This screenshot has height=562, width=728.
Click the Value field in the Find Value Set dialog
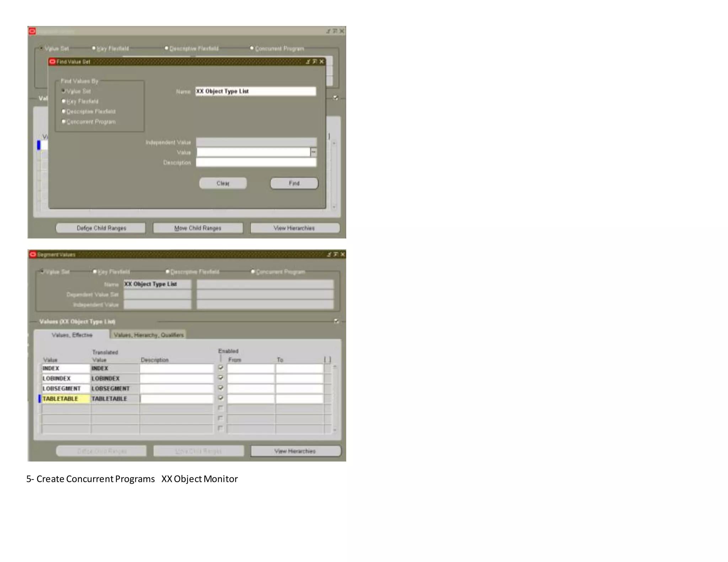pos(253,152)
